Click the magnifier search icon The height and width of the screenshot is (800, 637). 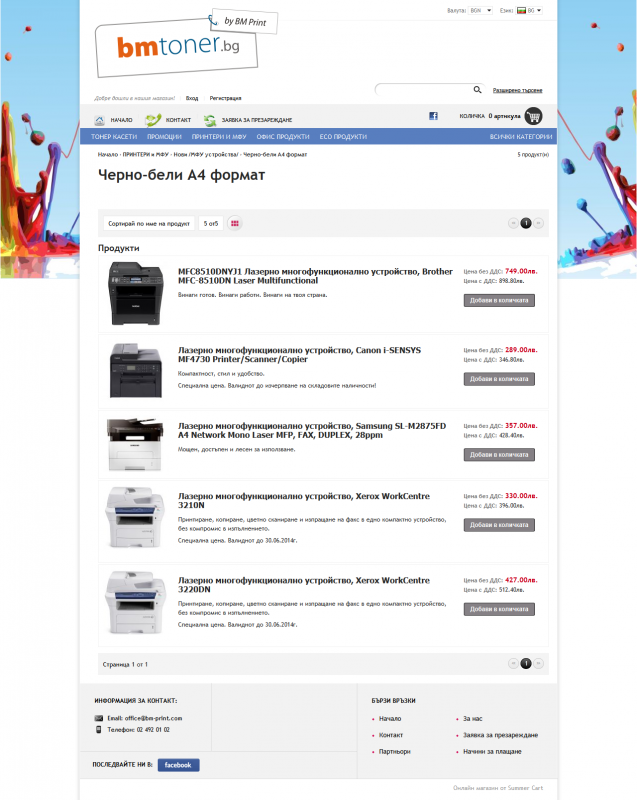tap(477, 90)
